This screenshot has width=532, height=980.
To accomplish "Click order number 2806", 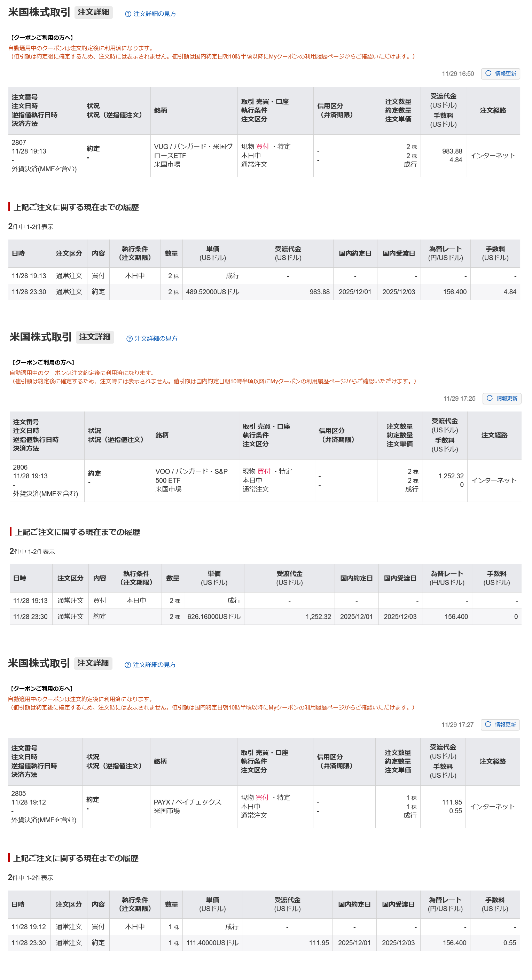I will coord(20,468).
